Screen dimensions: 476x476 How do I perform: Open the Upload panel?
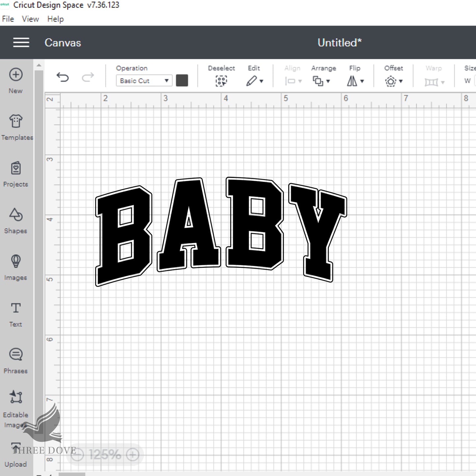click(15, 455)
